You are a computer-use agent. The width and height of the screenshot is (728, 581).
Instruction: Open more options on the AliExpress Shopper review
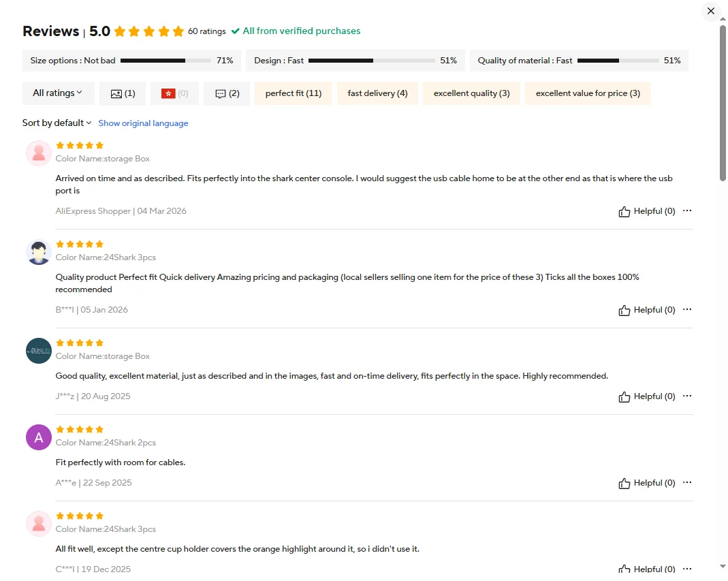[687, 211]
